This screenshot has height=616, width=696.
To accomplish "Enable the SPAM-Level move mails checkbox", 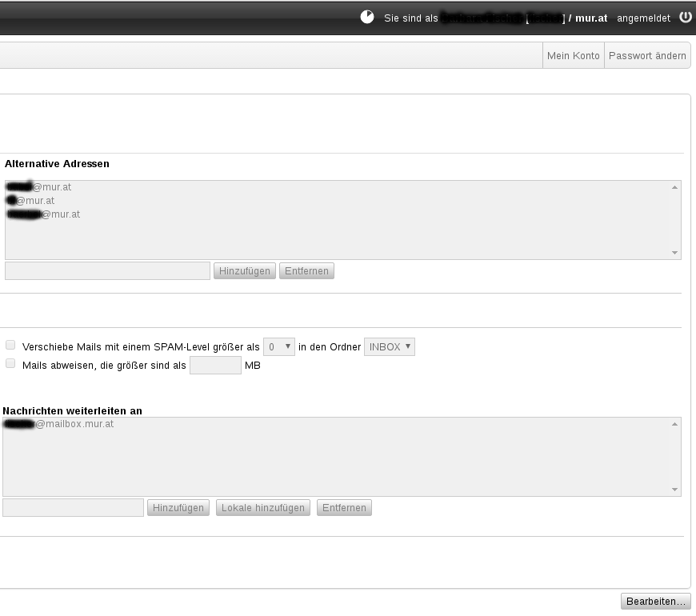I will coord(10,346).
